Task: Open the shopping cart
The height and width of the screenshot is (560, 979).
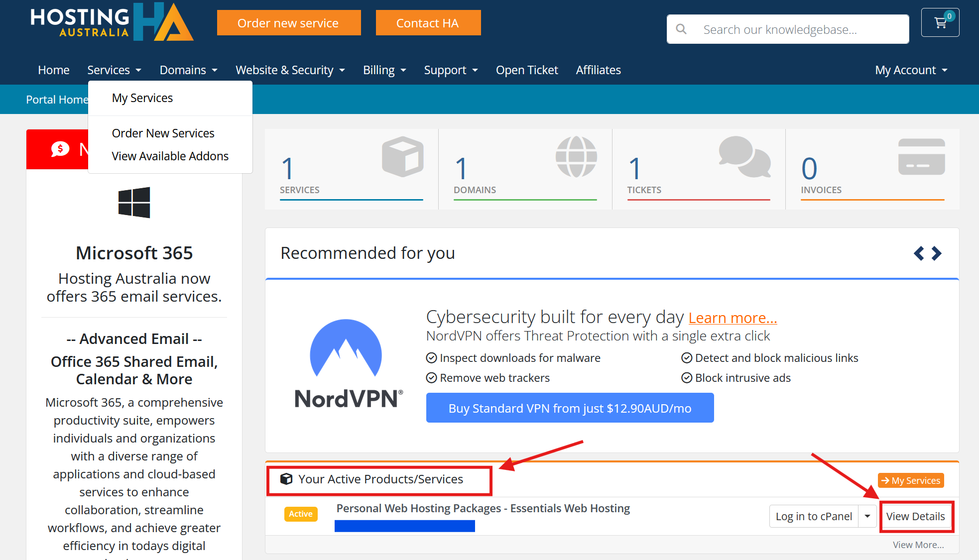Action: coord(940,22)
